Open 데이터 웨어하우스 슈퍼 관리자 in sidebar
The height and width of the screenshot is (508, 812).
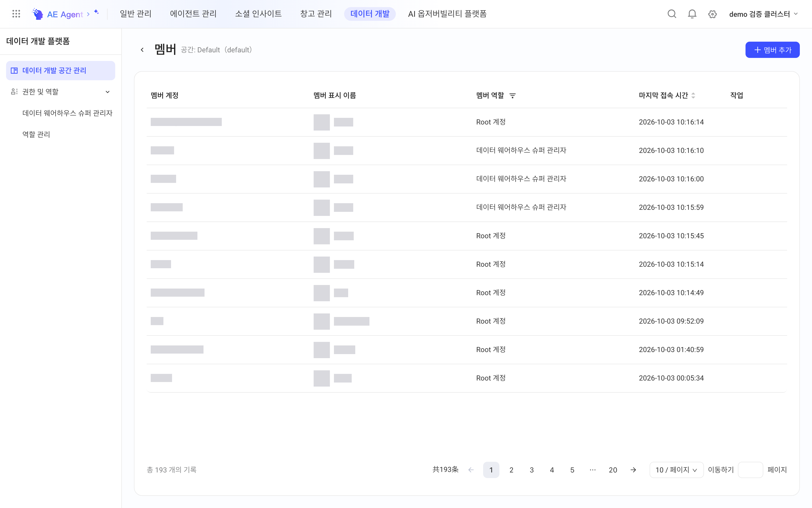coord(67,113)
